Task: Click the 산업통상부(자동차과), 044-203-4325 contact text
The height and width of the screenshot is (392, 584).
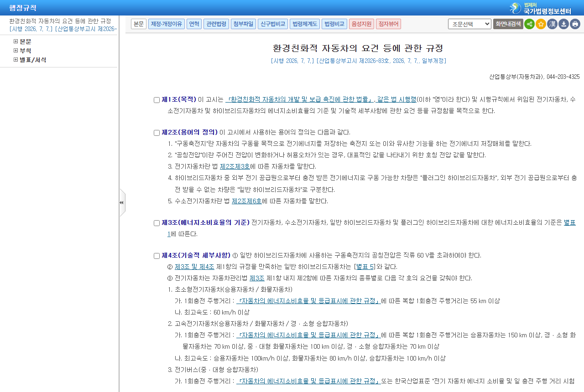Action: click(x=534, y=77)
